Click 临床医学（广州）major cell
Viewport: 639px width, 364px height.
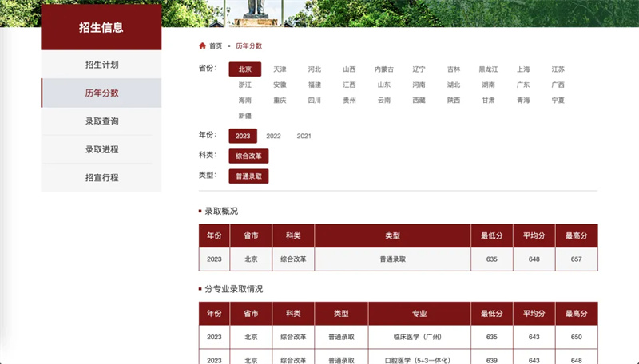point(419,337)
